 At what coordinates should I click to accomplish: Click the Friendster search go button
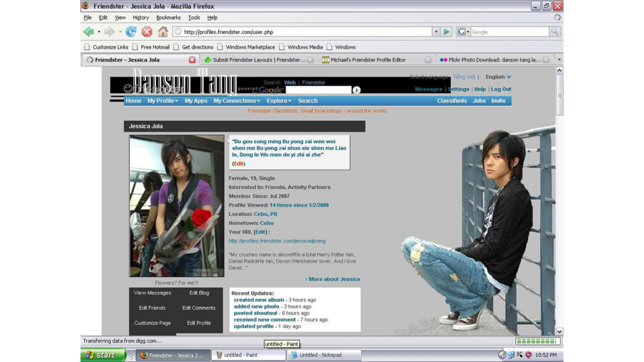pos(356,90)
